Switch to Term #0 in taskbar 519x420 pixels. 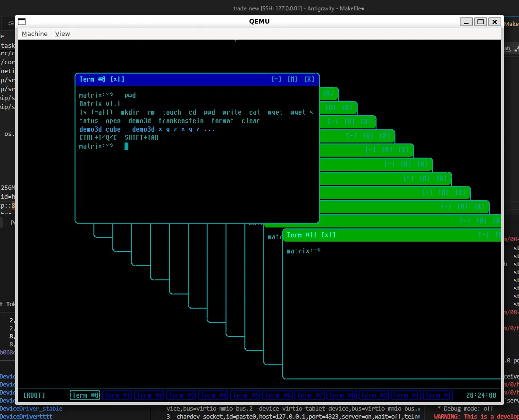85,395
